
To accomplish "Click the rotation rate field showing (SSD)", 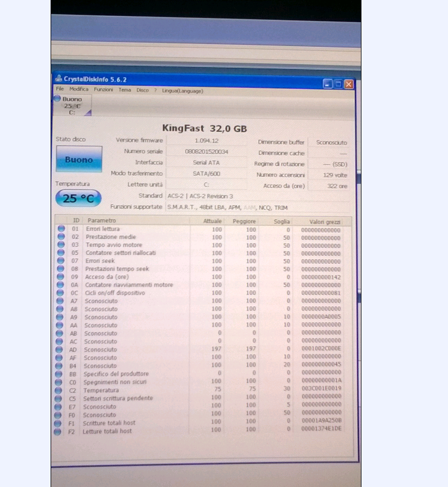I will point(328,164).
